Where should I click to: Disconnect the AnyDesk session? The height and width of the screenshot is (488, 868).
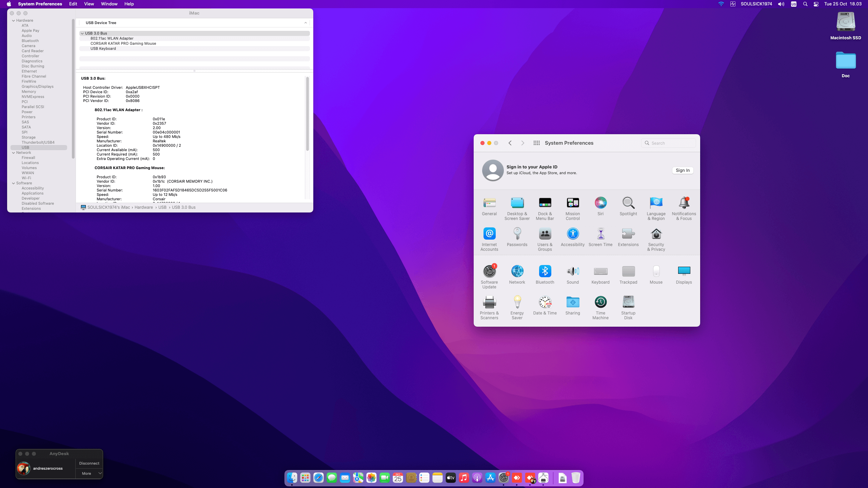pos(89,463)
